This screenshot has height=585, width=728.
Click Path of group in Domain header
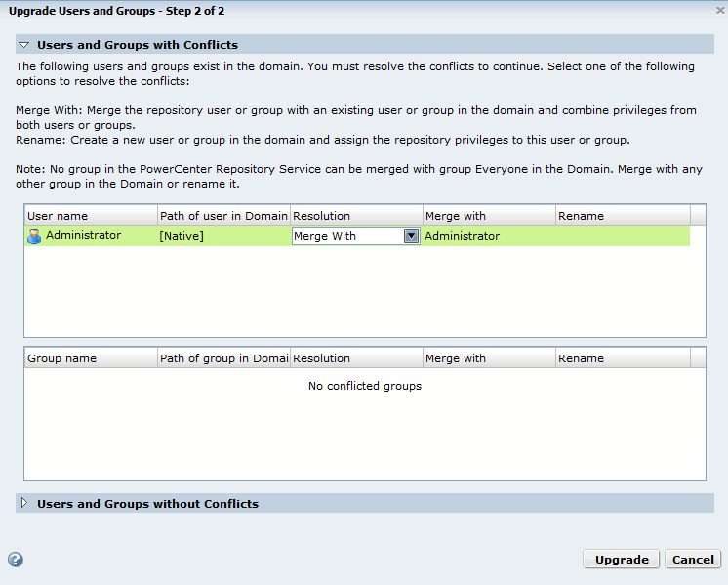223,358
